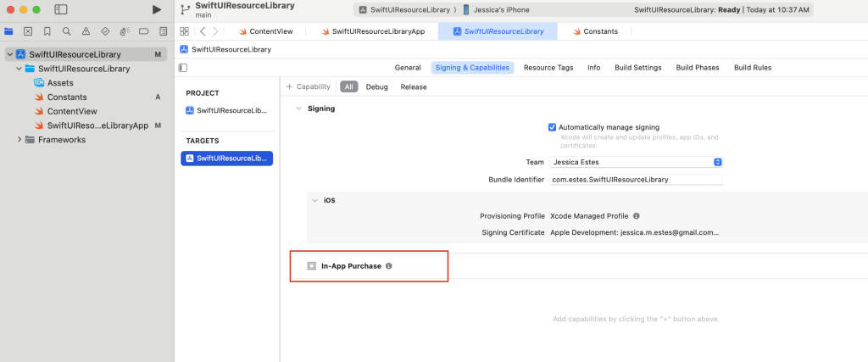
Task: Go forward with the editor forward arrow
Action: tap(215, 31)
